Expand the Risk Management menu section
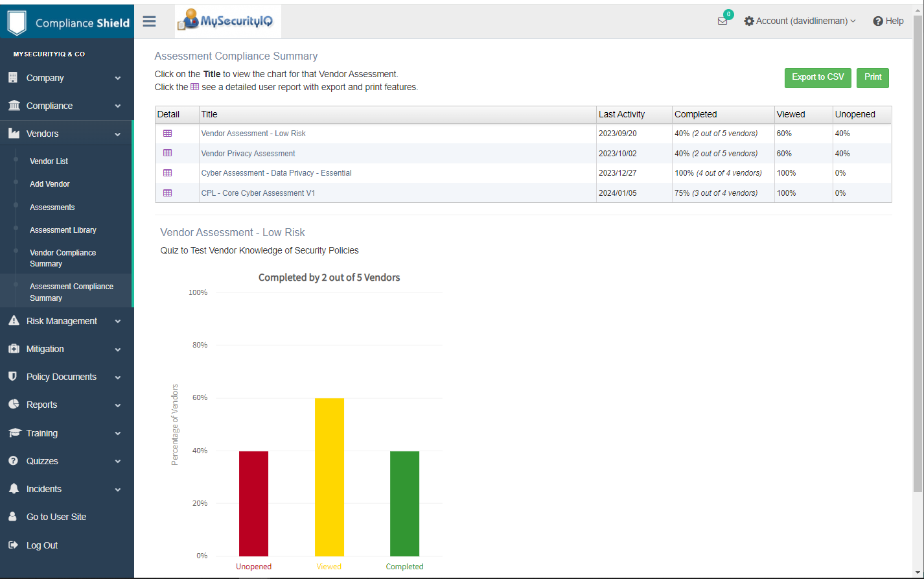Image resolution: width=924 pixels, height=579 pixels. click(x=66, y=321)
